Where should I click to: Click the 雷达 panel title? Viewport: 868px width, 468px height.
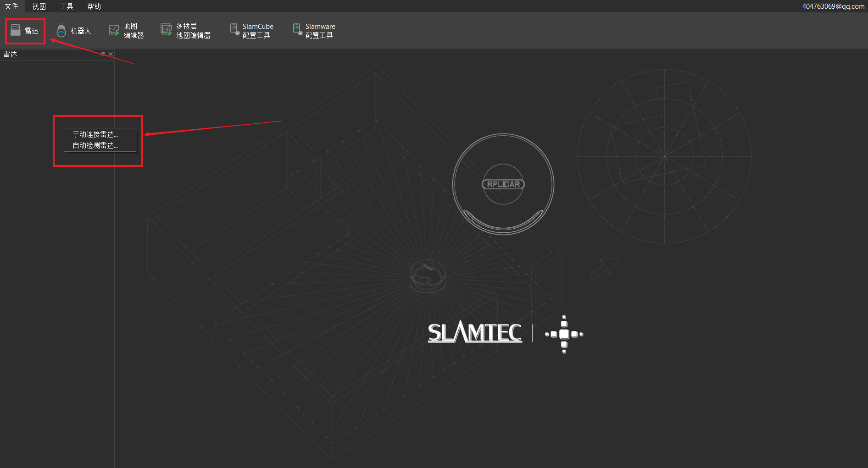click(10, 54)
